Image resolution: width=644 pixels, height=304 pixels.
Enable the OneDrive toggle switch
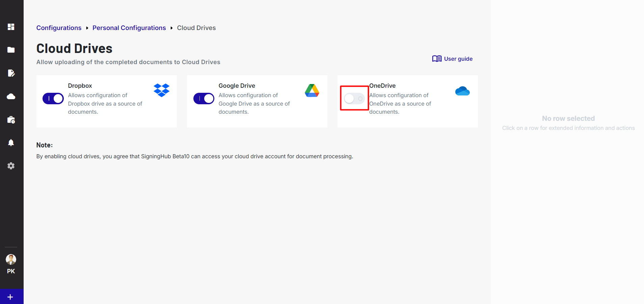(354, 99)
